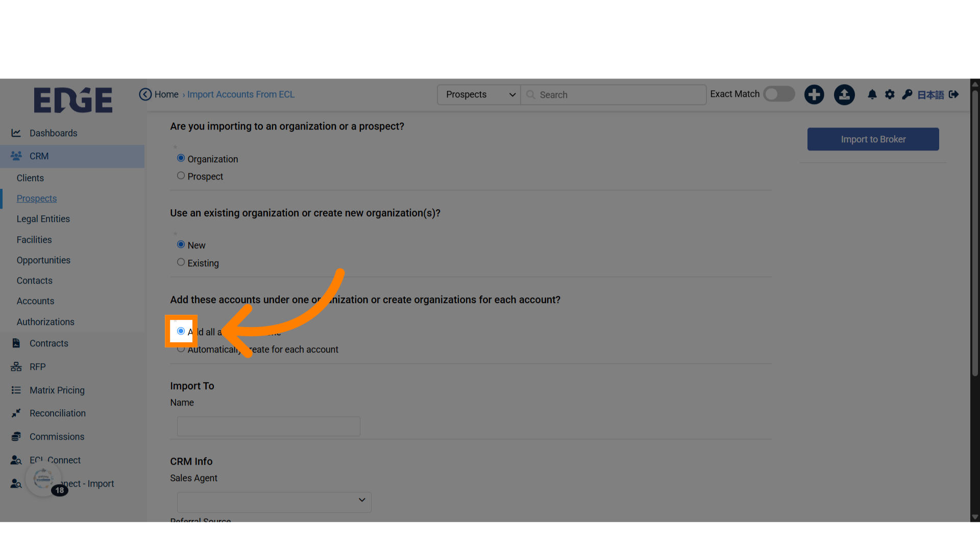Click the back arrow next to Home
This screenshot has width=980, height=551.
(145, 94)
